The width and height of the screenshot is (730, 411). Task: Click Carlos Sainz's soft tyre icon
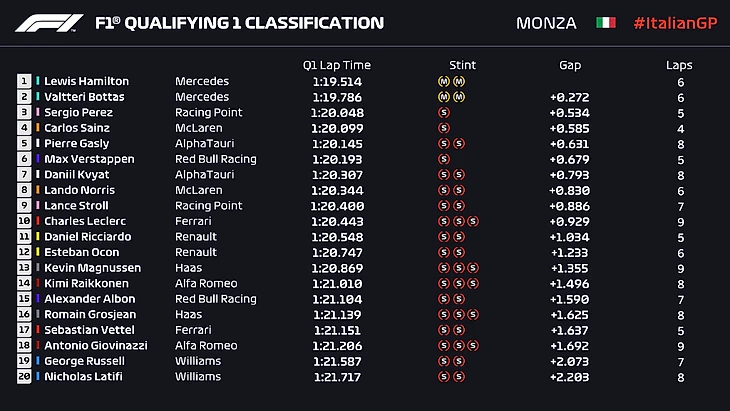coord(444,128)
